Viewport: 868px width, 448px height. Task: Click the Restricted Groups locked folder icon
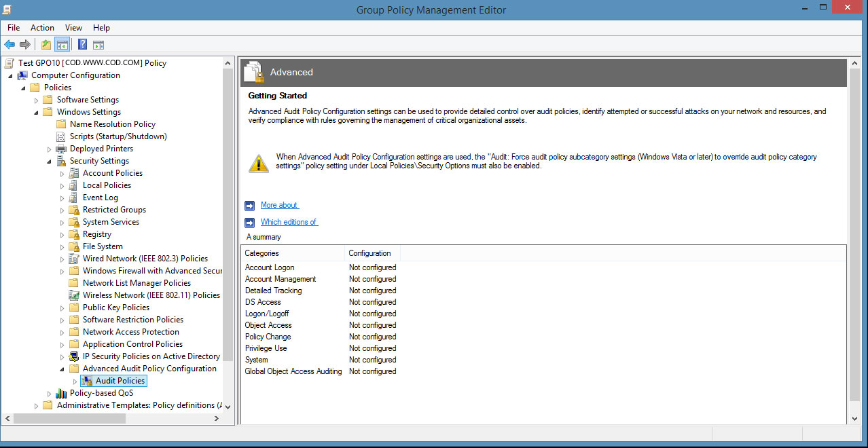click(74, 210)
